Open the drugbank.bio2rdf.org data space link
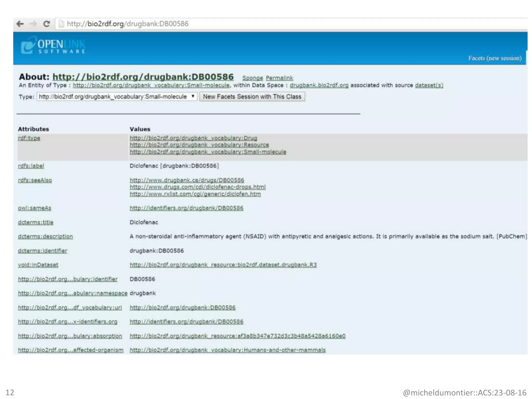This screenshot has width=532, height=399. coord(319,85)
